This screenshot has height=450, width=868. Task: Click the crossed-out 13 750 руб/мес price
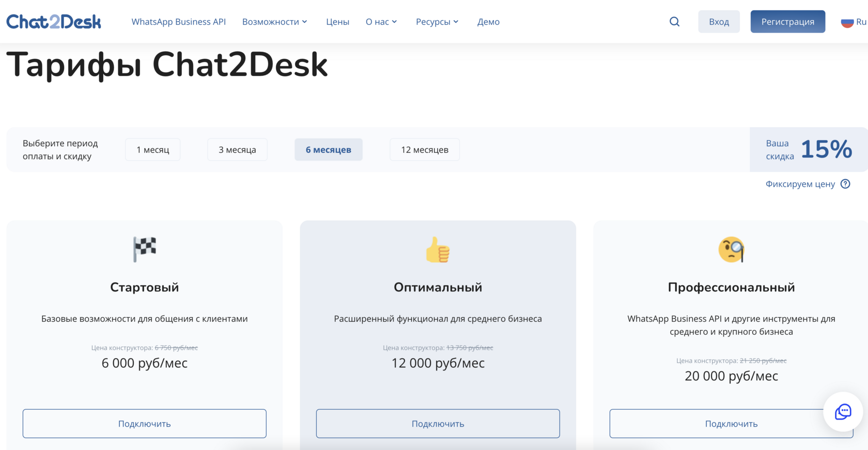[x=470, y=348]
